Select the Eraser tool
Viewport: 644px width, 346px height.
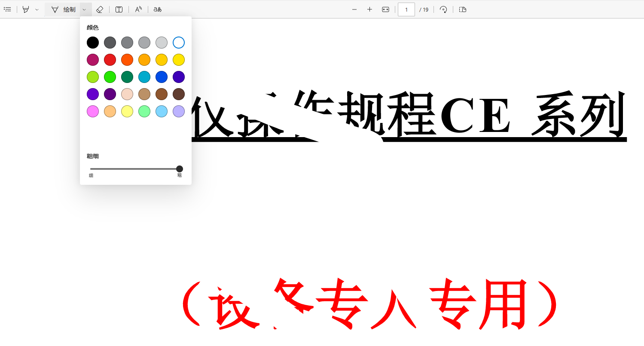point(100,9)
